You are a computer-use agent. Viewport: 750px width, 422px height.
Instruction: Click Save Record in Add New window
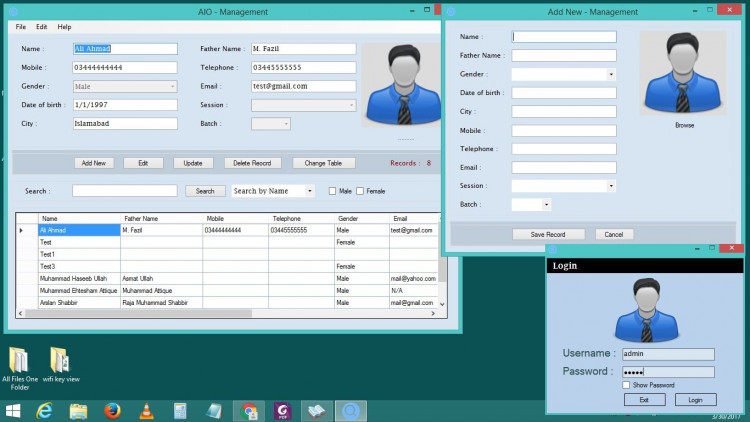tap(548, 234)
